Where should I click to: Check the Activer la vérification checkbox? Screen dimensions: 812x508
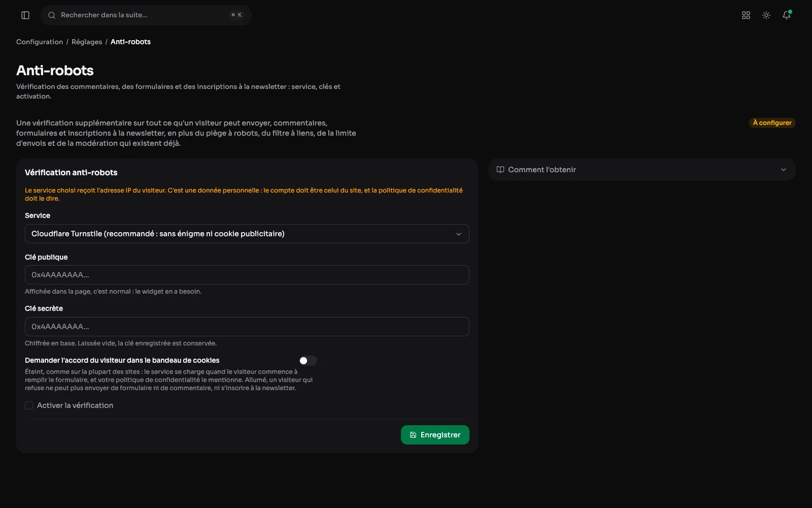click(x=29, y=405)
